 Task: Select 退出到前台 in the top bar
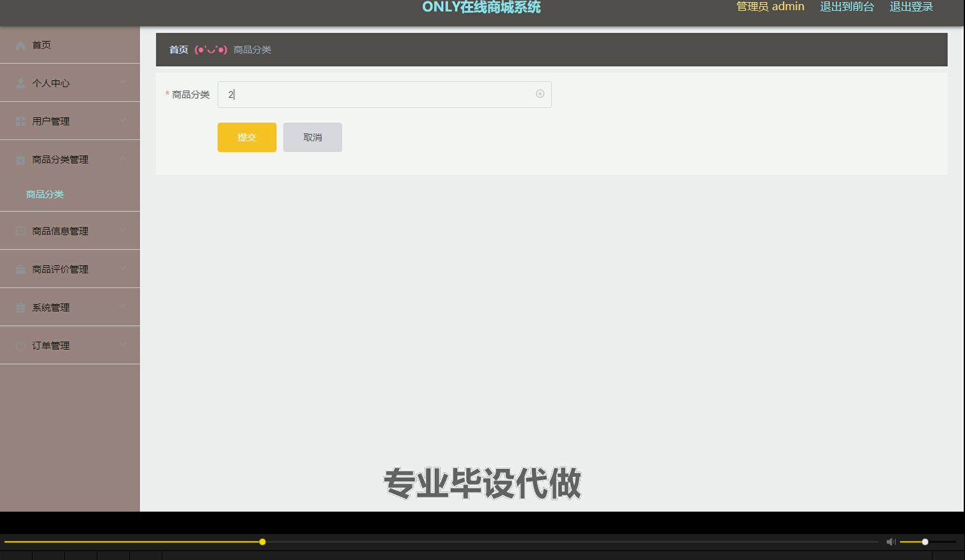click(x=847, y=6)
